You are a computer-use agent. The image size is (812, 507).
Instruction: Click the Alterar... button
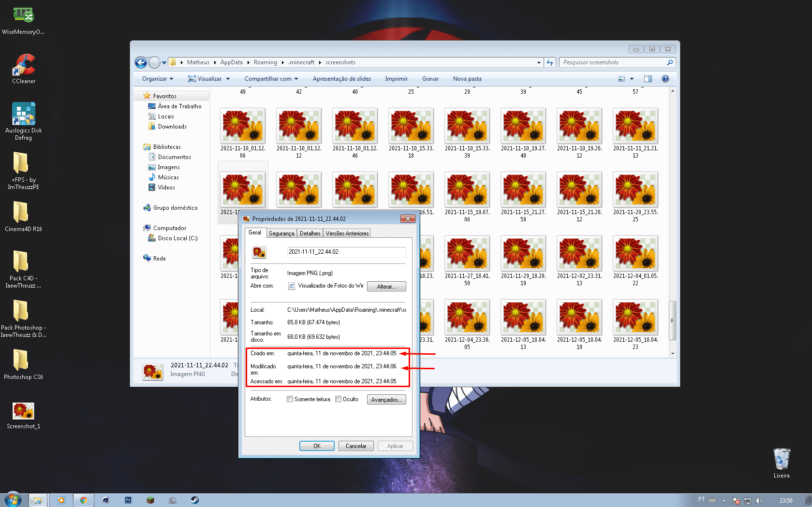point(386,287)
